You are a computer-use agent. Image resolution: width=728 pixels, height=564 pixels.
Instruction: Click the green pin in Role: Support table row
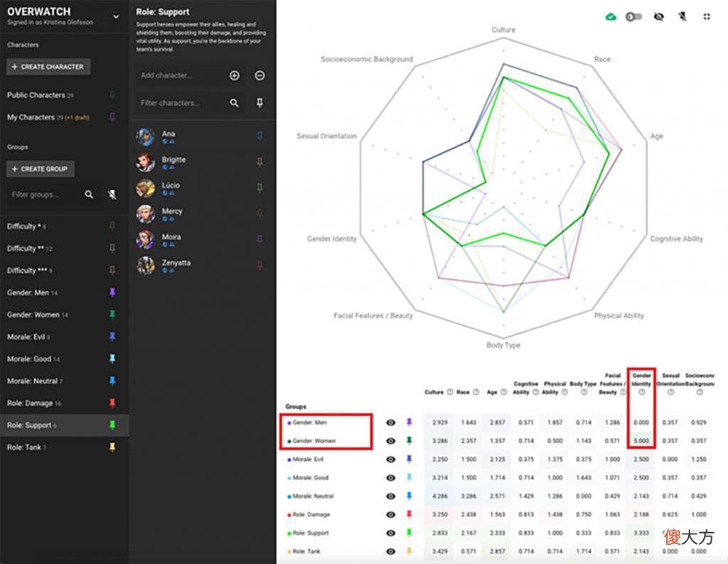409,533
